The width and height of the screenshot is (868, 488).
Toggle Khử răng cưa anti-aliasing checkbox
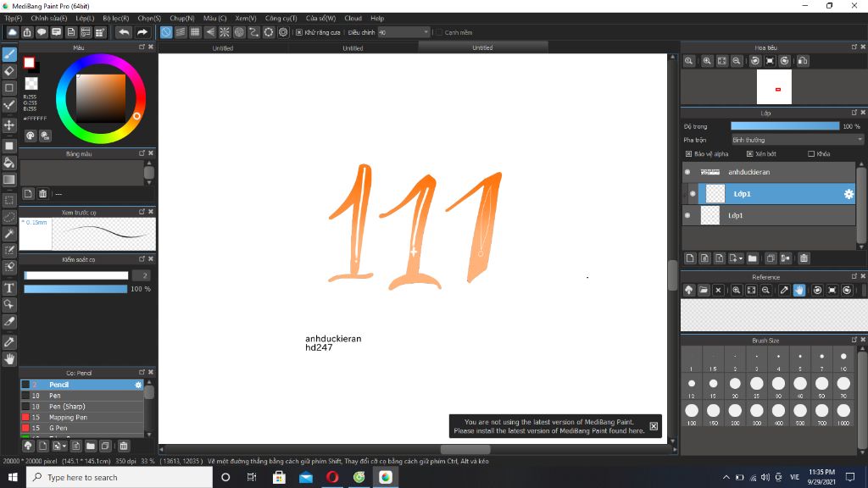point(299,33)
